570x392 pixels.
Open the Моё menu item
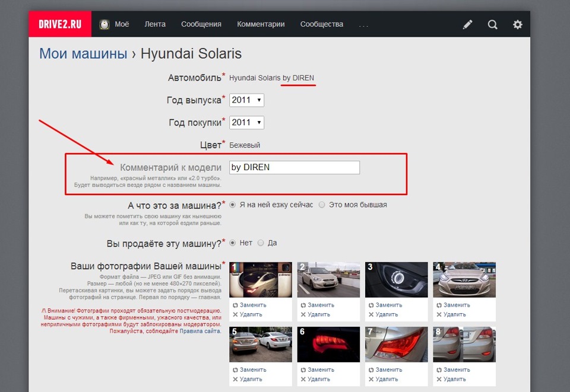[122, 24]
